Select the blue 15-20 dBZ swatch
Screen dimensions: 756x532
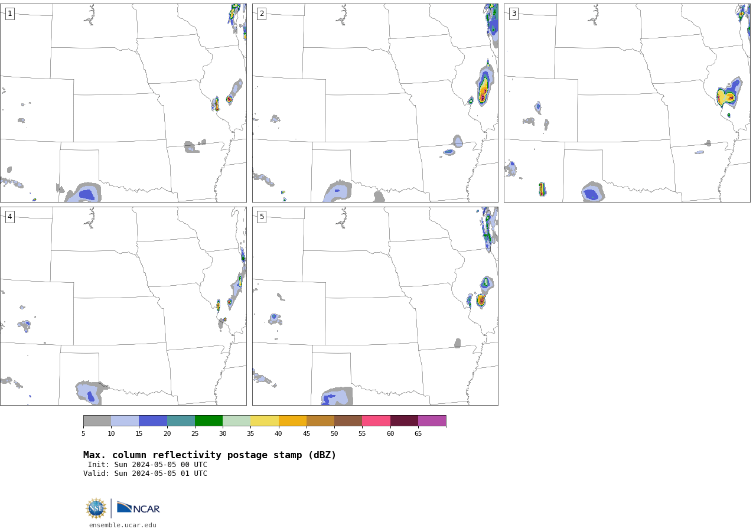coord(153,421)
